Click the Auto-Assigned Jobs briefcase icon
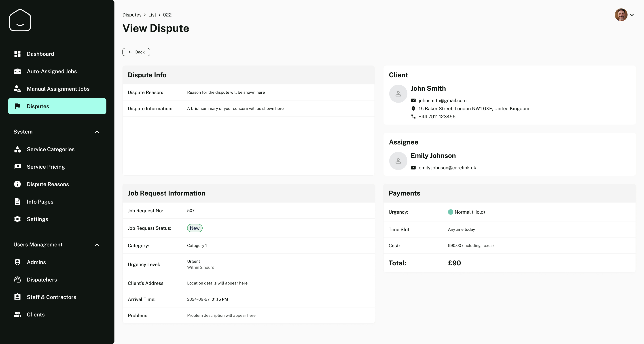The image size is (644, 344). click(x=17, y=71)
